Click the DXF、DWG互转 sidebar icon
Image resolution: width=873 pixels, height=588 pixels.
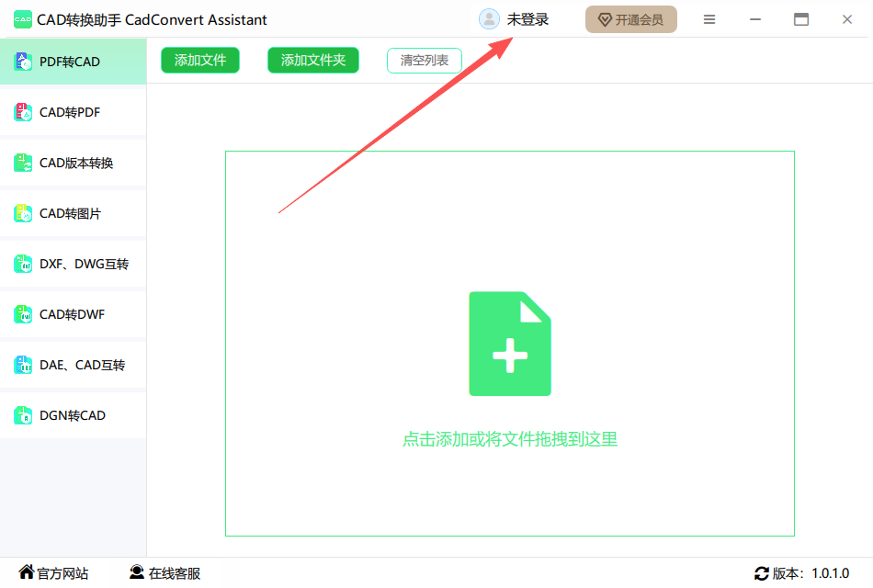tap(23, 264)
